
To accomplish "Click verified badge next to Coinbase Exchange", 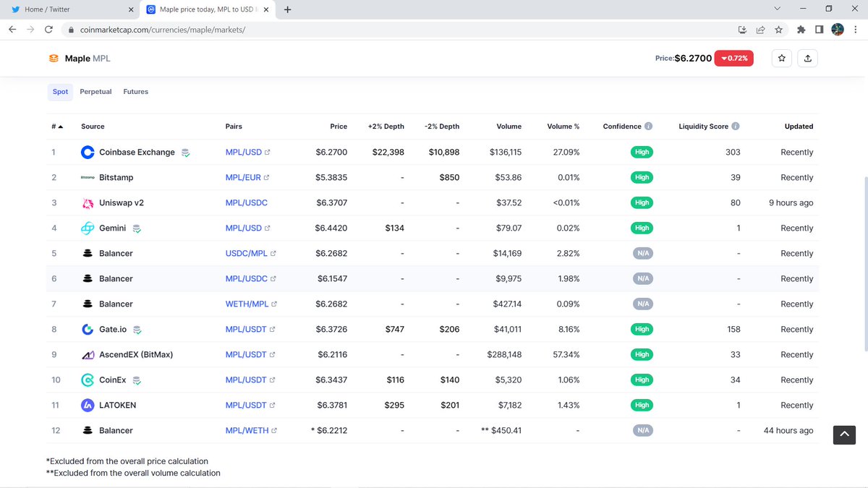I will 186,153.
